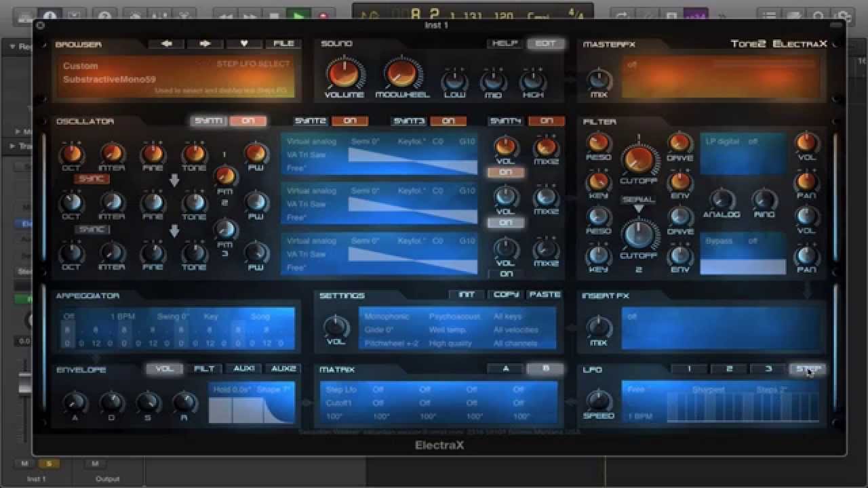Viewport: 868px width, 488px height.
Task: Open Matrix page B
Action: point(545,369)
